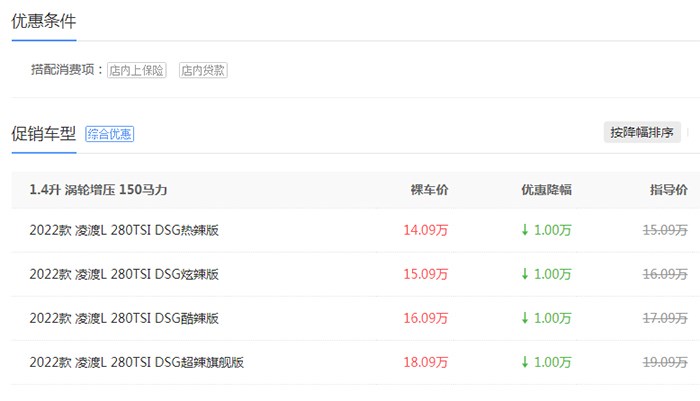Screen dimensions: 700x401
Task: Open 2022款 凌渡L 280TSI DSG超辣旗舰版 model link
Action: (x=137, y=362)
